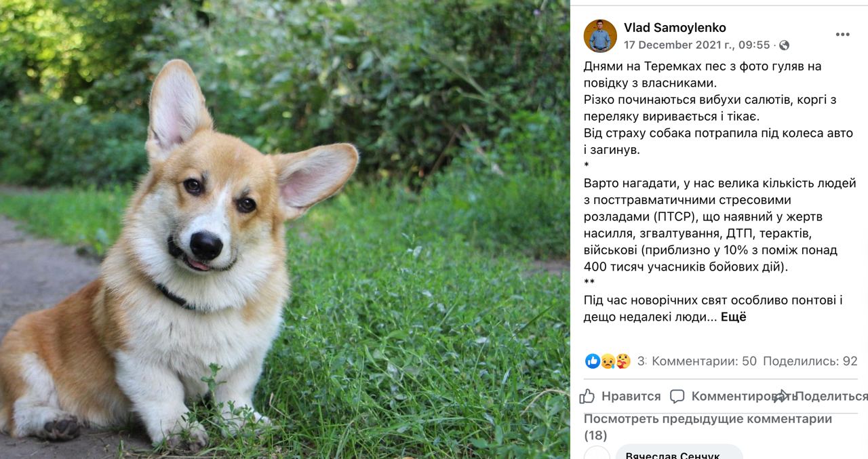
Task: Click the share arrow icon
Action: 781,396
